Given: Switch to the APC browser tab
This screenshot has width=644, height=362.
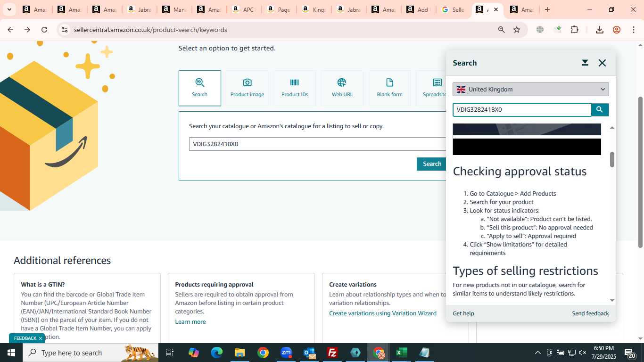Looking at the screenshot, I should 243,9.
